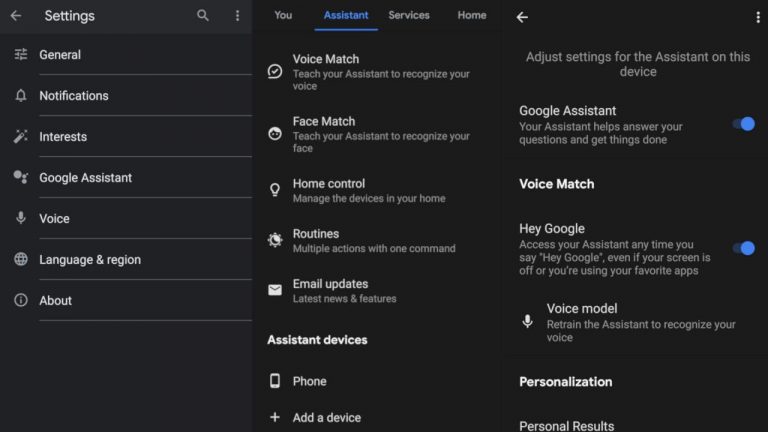This screenshot has height=432, width=768.
Task: Open overflow menu in device settings panel
Action: pyautogui.click(x=758, y=17)
